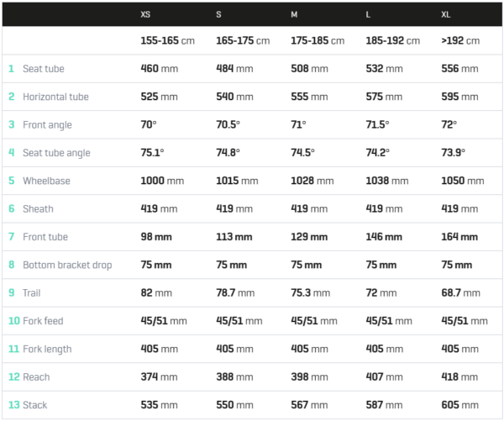Click the Bottom bracket drop label
This screenshot has height=421, width=504.
[x=67, y=265]
